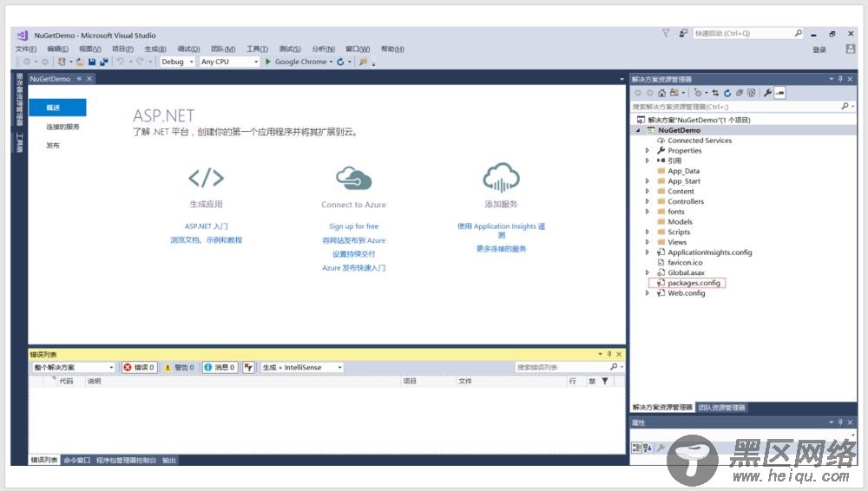868x491 pixels.
Task: Click the Solution Explorer Refresh icon
Action: click(x=727, y=93)
